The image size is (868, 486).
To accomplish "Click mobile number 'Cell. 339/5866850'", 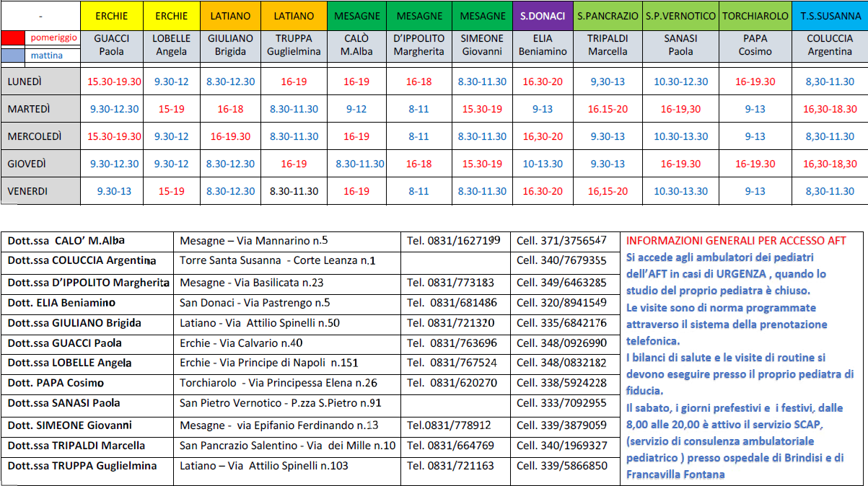I will point(562,466).
